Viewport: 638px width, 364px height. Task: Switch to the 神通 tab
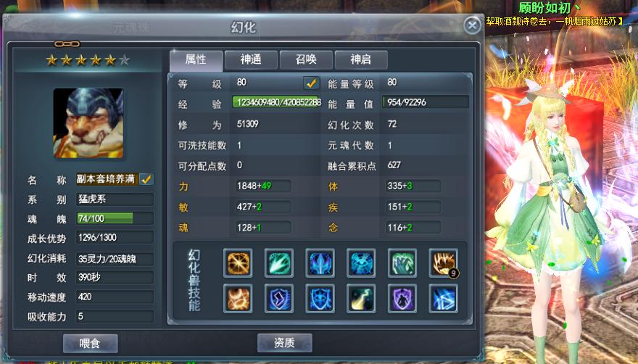(x=251, y=60)
